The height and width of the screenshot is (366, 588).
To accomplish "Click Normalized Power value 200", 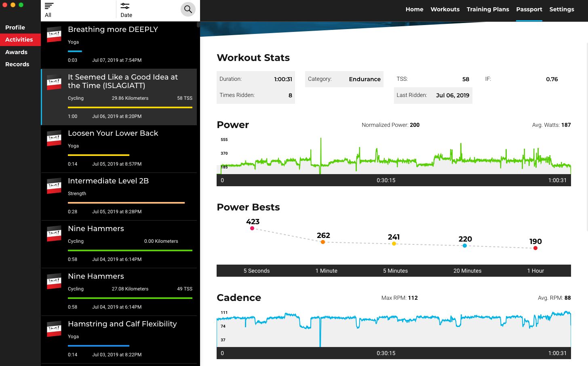I will (415, 125).
